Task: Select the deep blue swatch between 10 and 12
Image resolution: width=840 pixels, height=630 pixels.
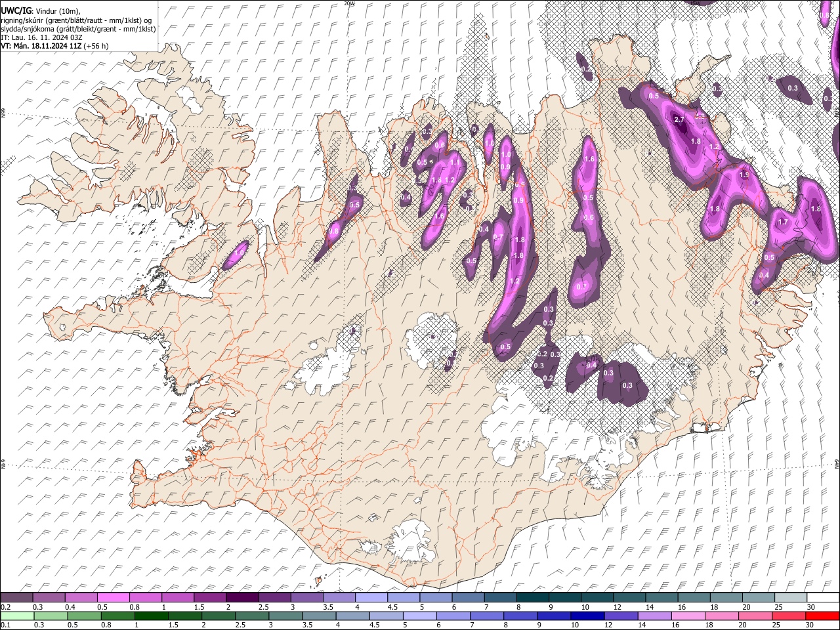Action: tap(587, 616)
